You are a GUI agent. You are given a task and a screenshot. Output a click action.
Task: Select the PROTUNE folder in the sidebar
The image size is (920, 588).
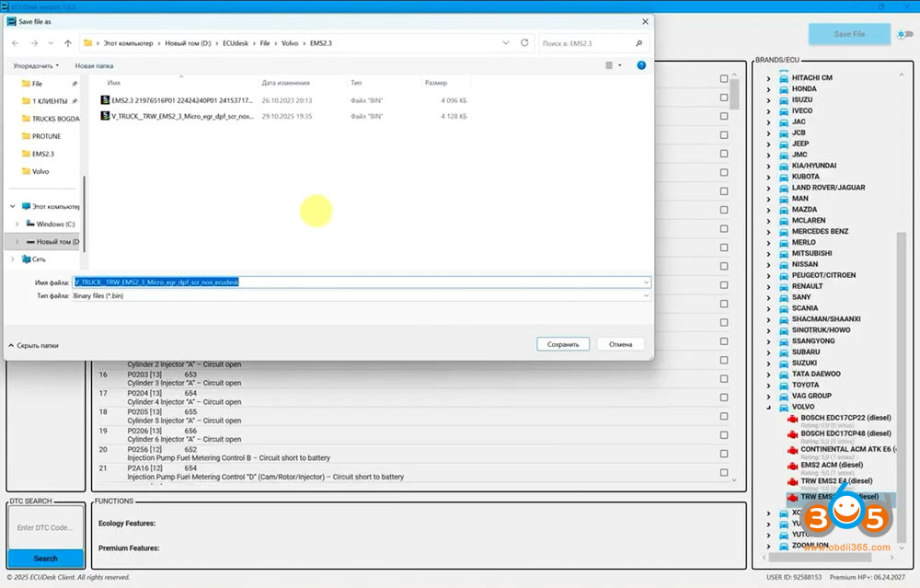coord(46,136)
